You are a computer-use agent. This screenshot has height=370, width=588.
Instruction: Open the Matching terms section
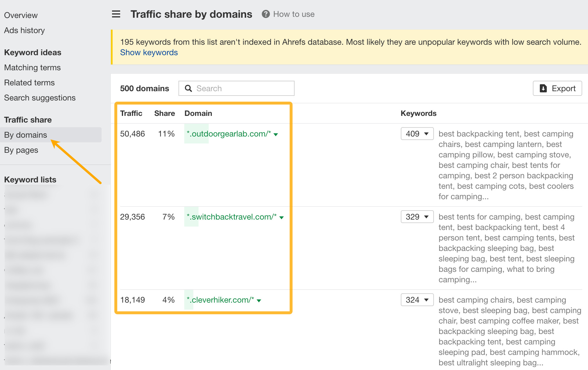point(33,67)
